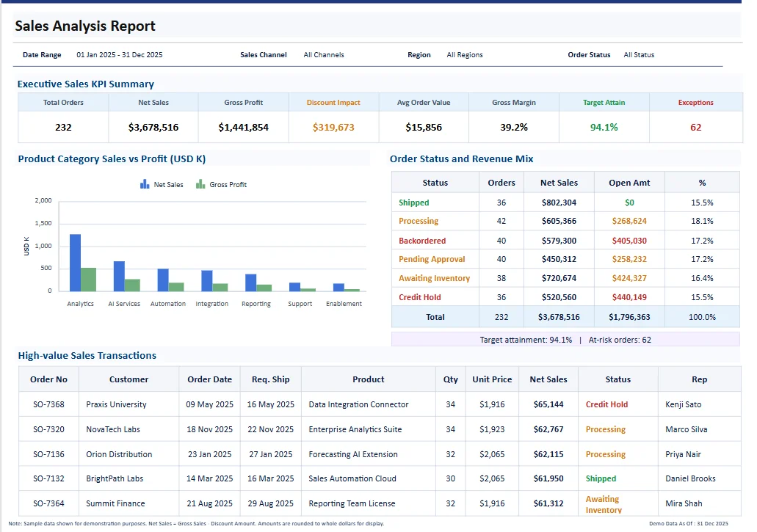Click order number SO-7364

pos(48,503)
